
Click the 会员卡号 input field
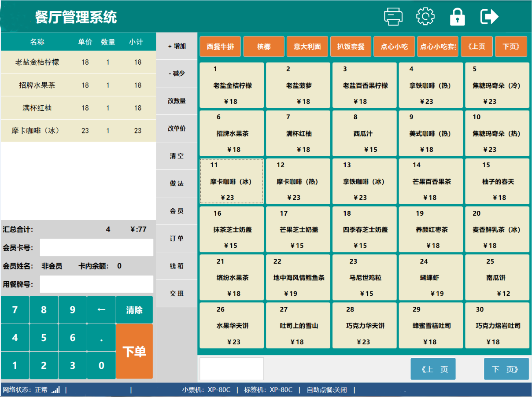96,247
